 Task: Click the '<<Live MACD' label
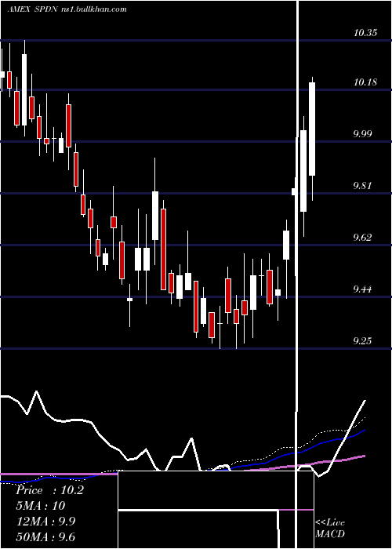330,528
